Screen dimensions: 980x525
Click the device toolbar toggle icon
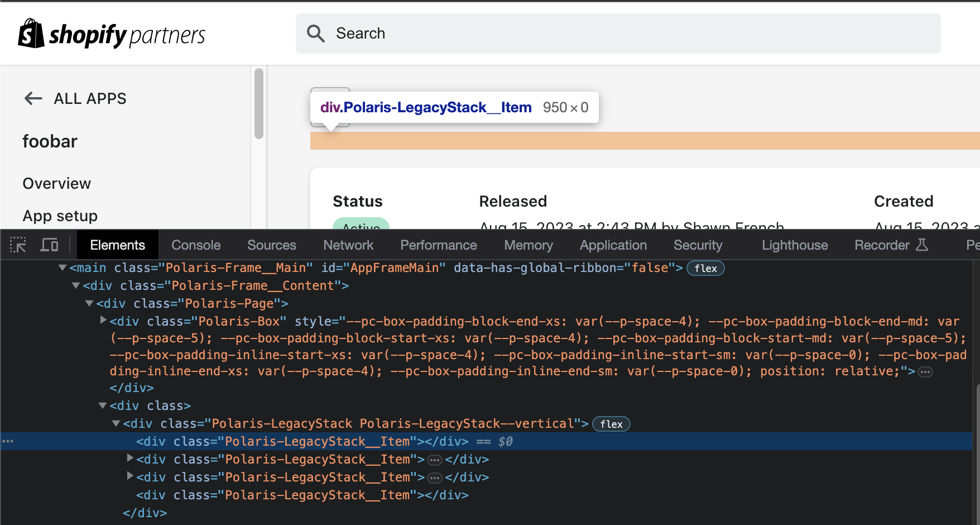[x=49, y=245]
